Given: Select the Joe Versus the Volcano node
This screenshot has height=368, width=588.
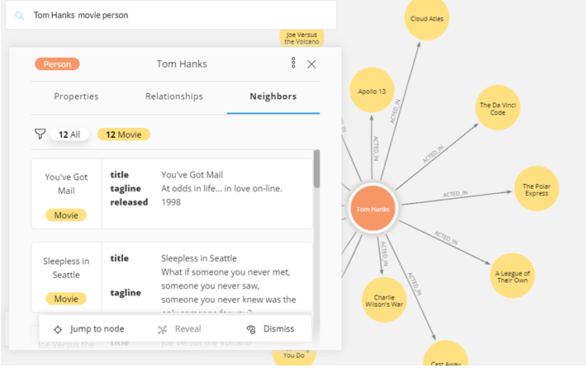Looking at the screenshot, I should [302, 38].
